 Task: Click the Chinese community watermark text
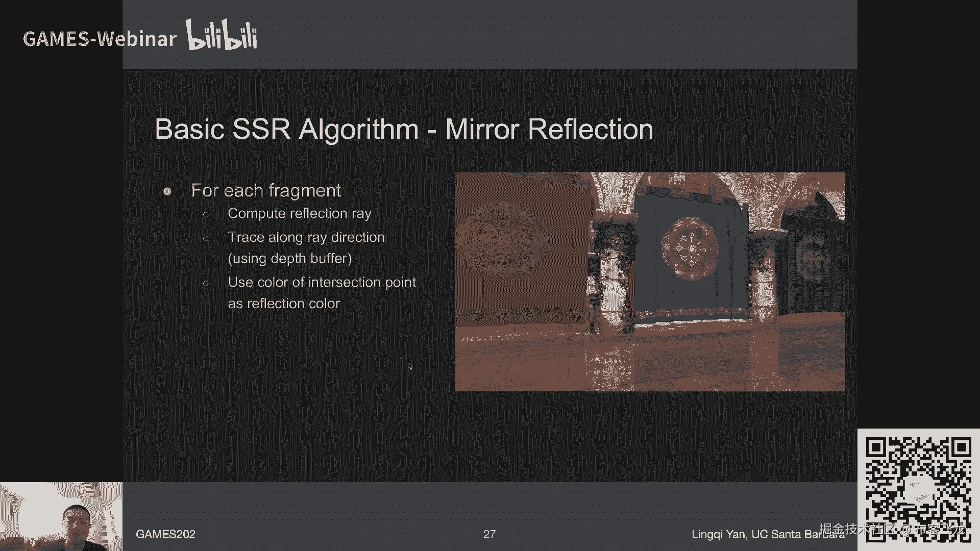pos(892,529)
